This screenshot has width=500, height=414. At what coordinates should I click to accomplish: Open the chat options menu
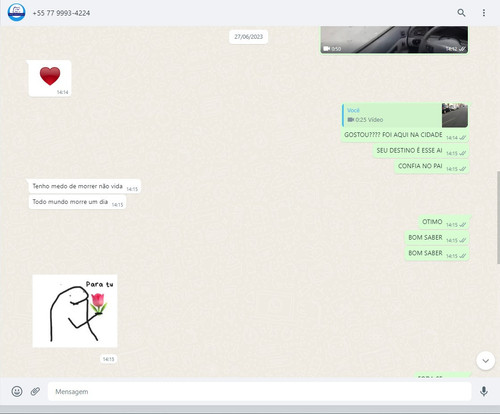pyautogui.click(x=484, y=13)
